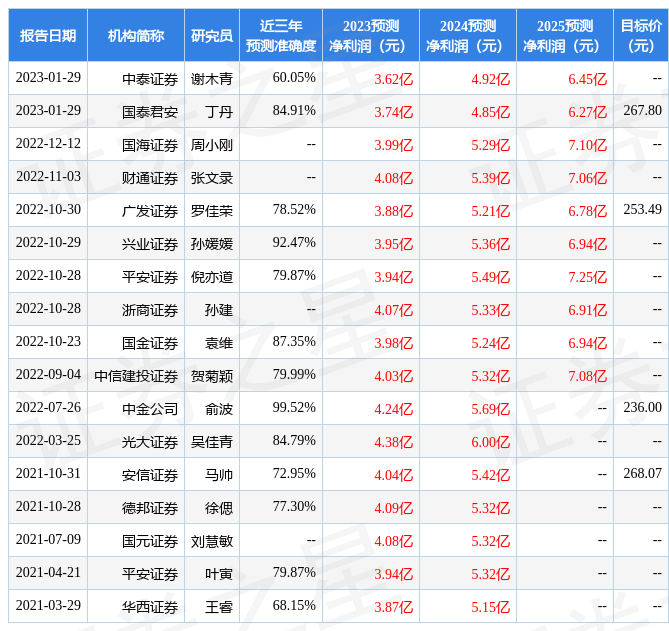Select the 99.52% accuracy cell

(x=294, y=407)
